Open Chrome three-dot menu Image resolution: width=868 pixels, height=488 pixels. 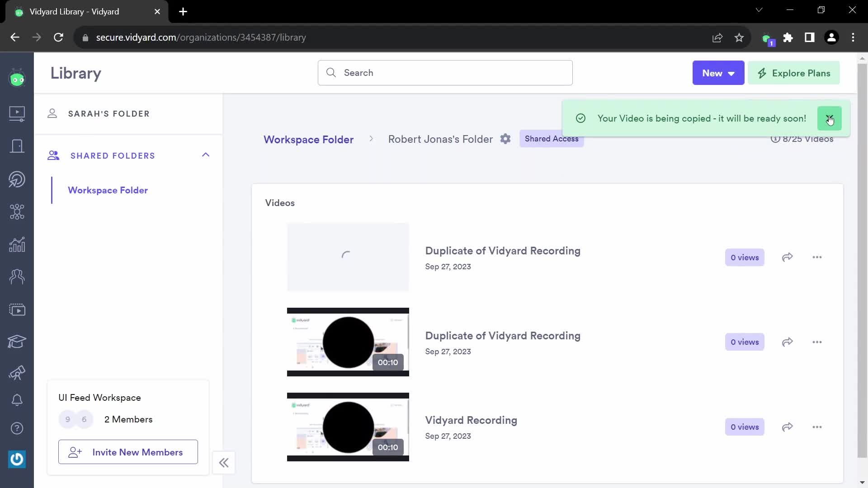[853, 38]
